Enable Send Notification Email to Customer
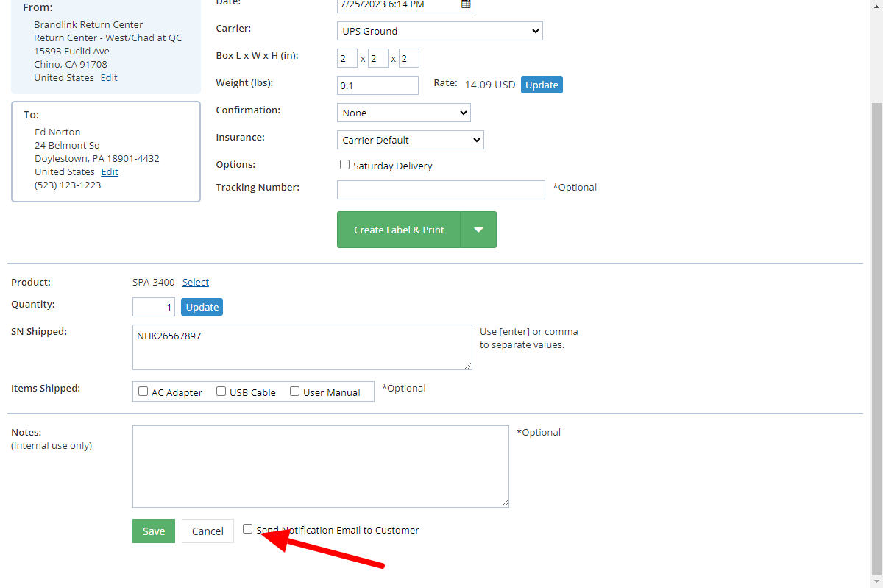Viewport: 883px width, 588px height. tap(248, 528)
